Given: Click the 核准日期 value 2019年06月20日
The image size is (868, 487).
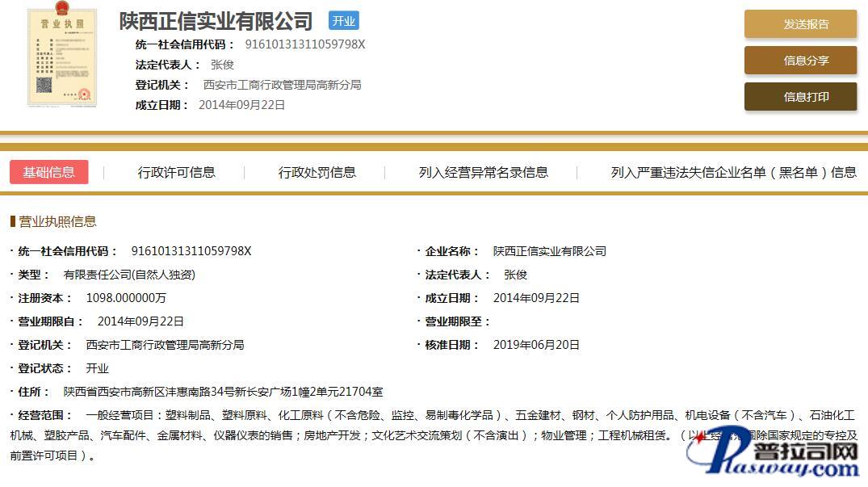Looking at the screenshot, I should 536,345.
